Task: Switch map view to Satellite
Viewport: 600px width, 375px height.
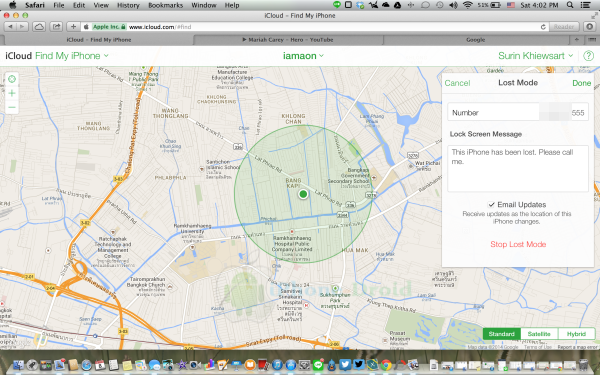Action: pyautogui.click(x=539, y=334)
